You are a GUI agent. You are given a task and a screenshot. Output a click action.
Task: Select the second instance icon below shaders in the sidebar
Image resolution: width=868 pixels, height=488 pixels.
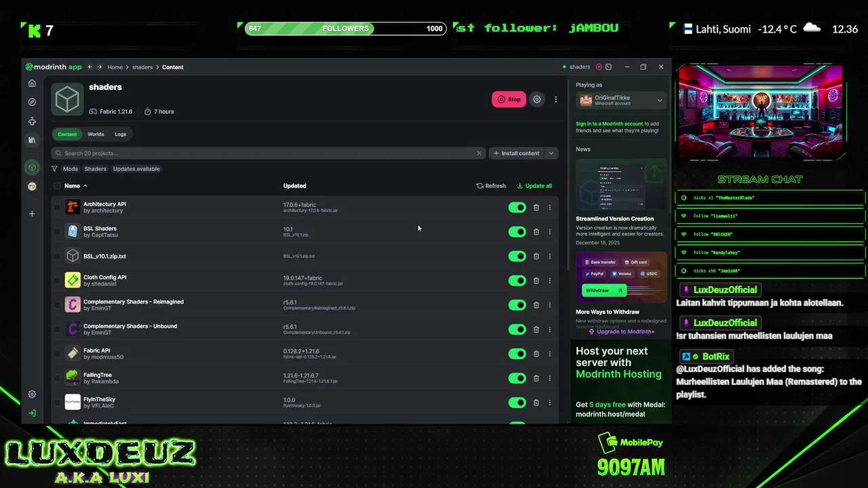32,186
